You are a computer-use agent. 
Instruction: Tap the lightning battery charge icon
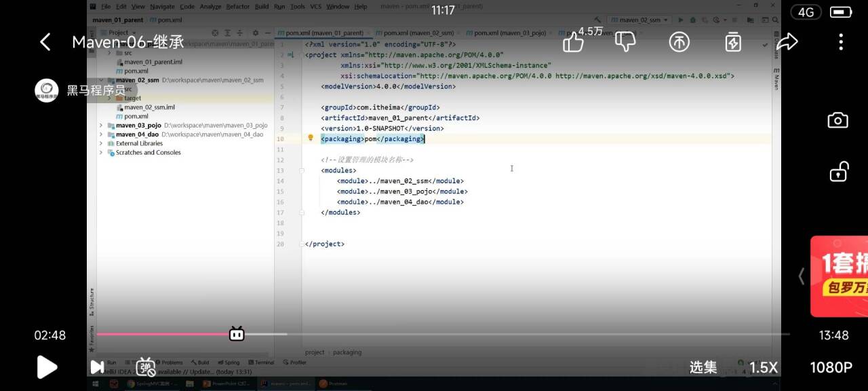point(733,42)
